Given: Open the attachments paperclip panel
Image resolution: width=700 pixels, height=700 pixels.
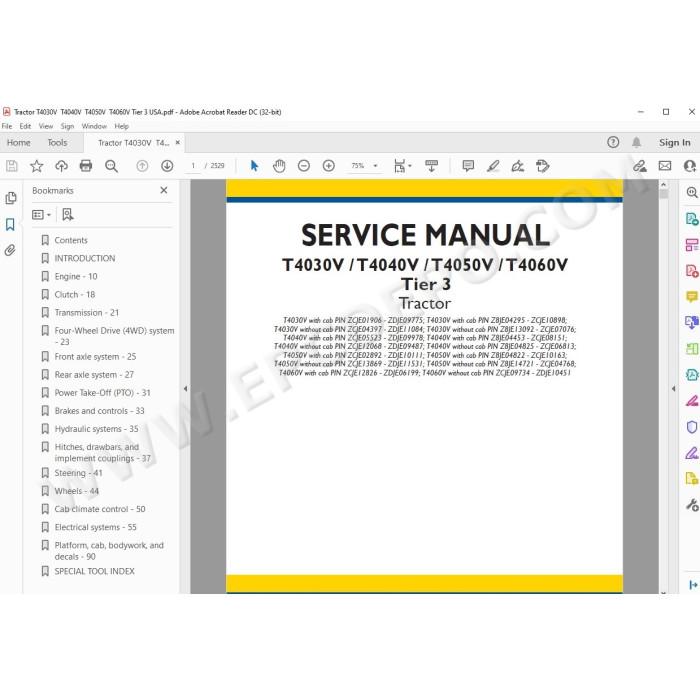Looking at the screenshot, I should tap(10, 250).
